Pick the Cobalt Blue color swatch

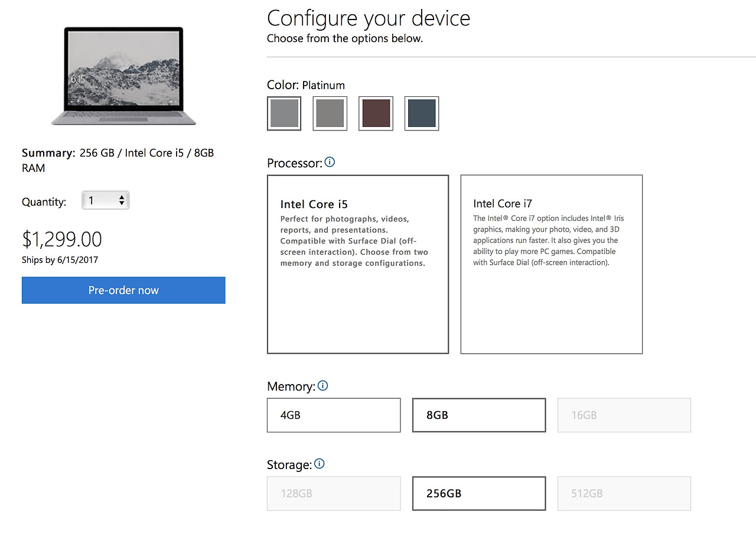click(422, 113)
